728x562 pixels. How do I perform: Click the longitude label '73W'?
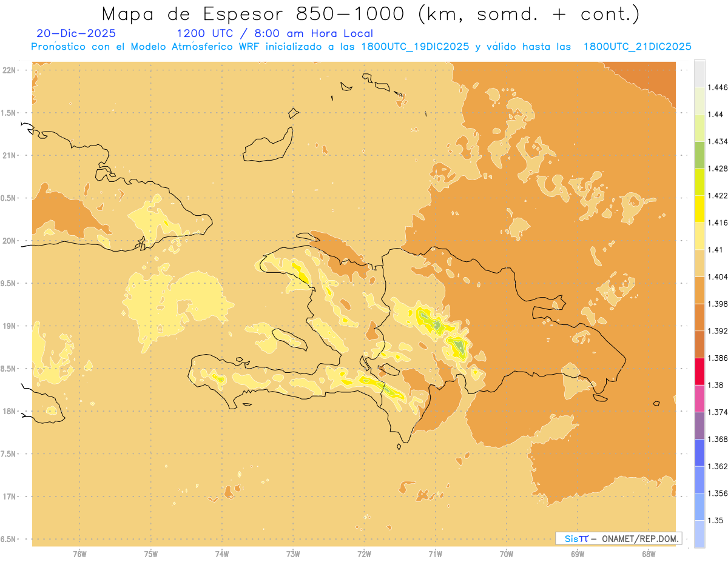point(293,554)
